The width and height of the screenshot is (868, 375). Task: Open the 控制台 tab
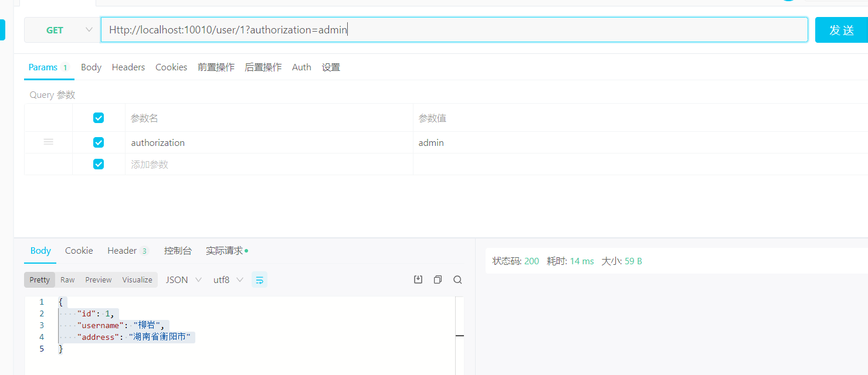tap(178, 251)
